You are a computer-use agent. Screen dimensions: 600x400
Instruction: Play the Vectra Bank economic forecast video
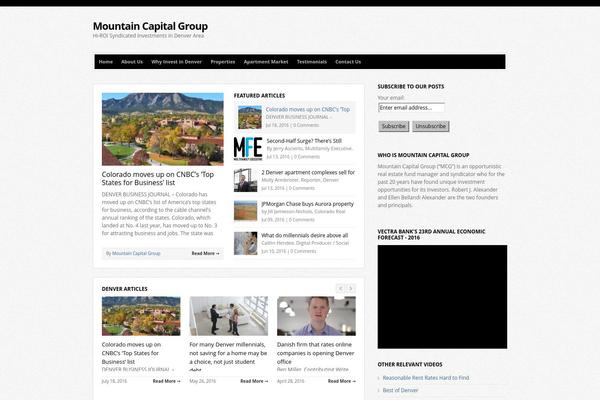(442, 297)
